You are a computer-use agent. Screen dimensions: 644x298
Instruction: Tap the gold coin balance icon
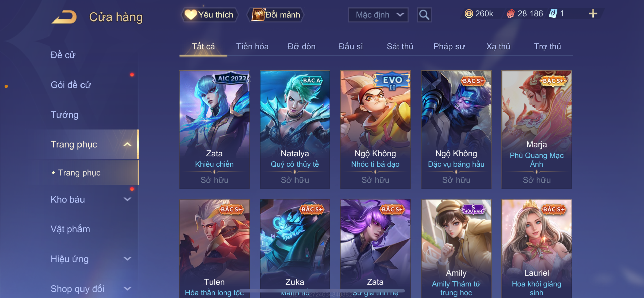469,14
